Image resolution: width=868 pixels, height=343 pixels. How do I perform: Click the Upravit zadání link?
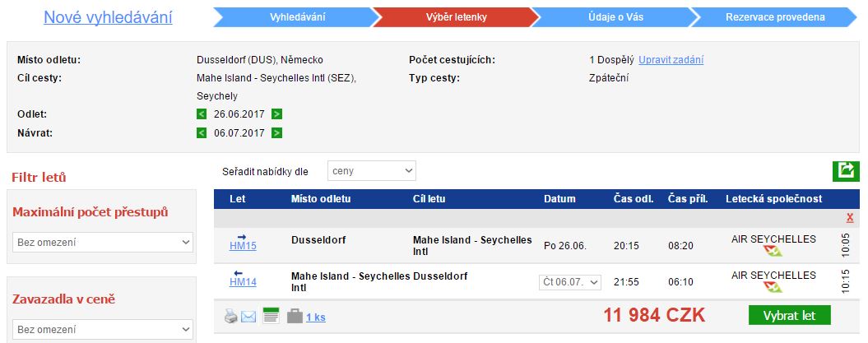pyautogui.click(x=671, y=60)
